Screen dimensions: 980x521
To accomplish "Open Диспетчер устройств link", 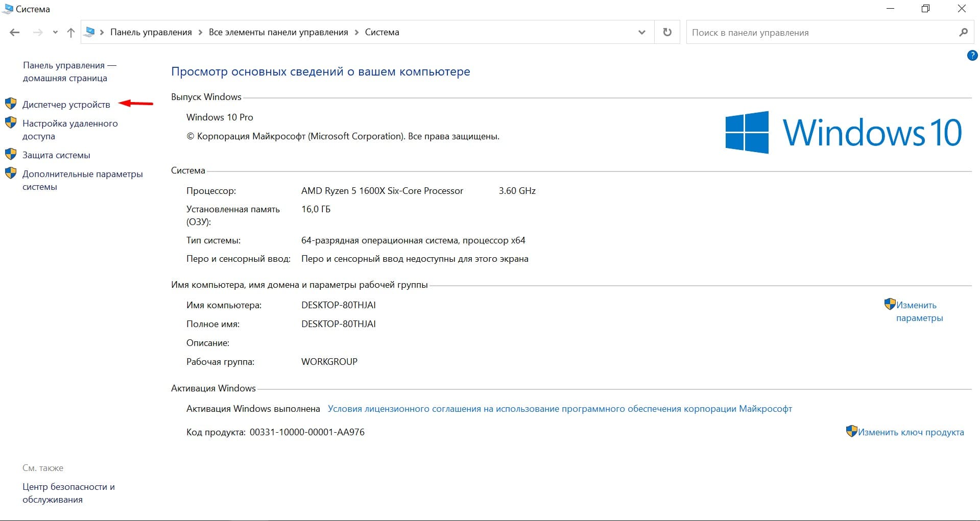I will pyautogui.click(x=66, y=105).
